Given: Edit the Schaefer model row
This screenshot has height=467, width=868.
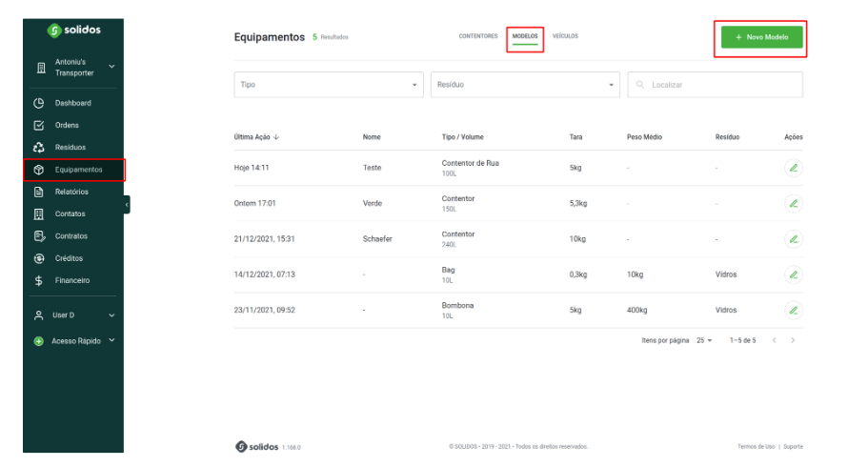Looking at the screenshot, I should point(794,239).
